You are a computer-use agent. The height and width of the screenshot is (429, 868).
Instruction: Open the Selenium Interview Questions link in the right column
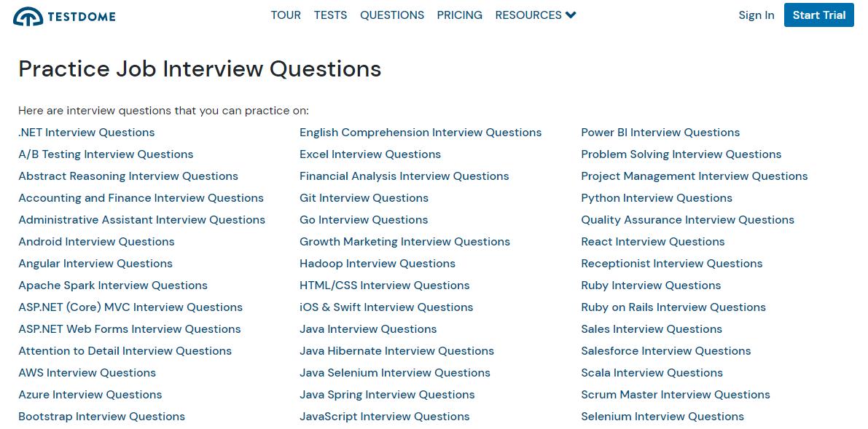(662, 417)
